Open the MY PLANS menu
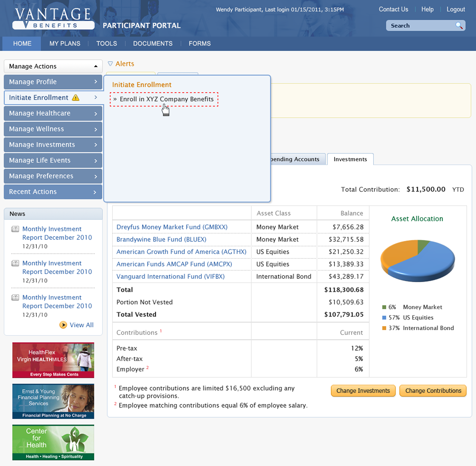The height and width of the screenshot is (466, 476). 65,44
